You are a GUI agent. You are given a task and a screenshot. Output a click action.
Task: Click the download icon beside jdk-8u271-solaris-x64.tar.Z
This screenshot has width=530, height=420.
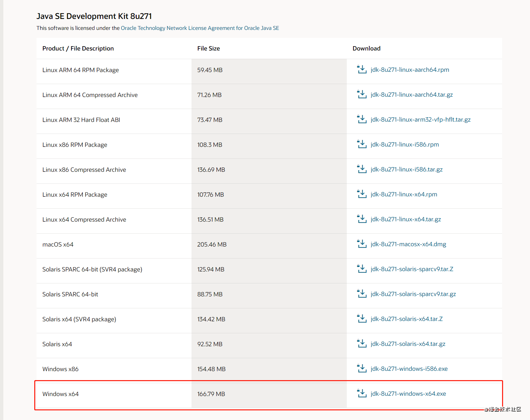[362, 318]
